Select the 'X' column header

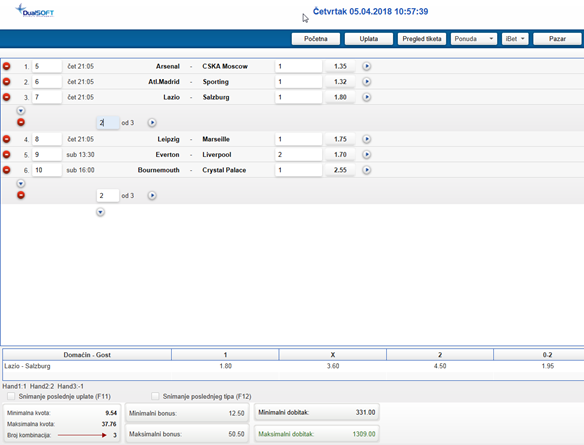point(333,355)
